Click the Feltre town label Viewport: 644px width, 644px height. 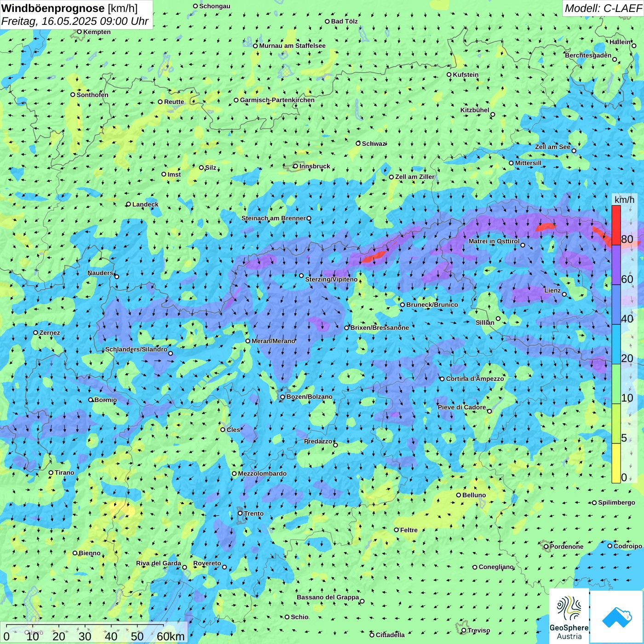point(409,530)
